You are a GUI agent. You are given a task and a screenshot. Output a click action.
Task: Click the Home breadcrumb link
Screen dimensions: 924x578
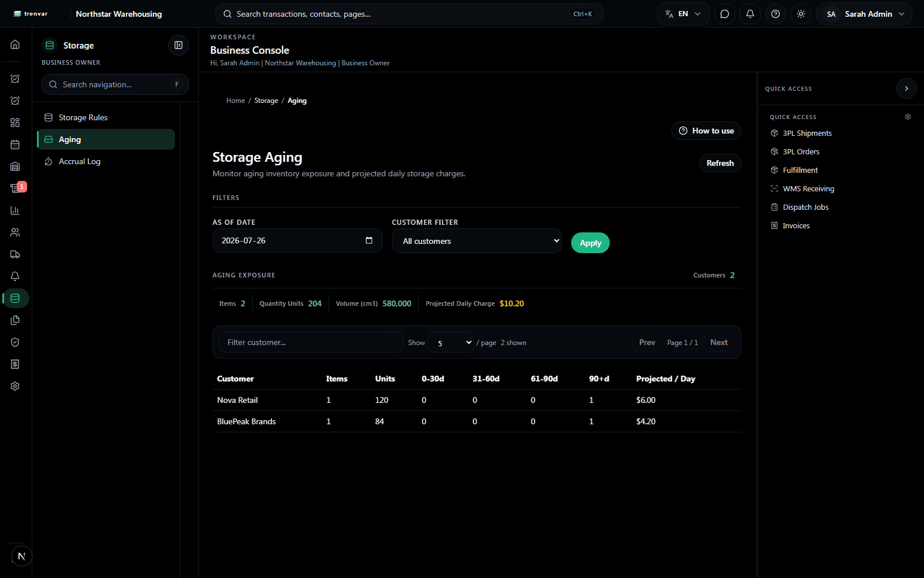point(236,101)
